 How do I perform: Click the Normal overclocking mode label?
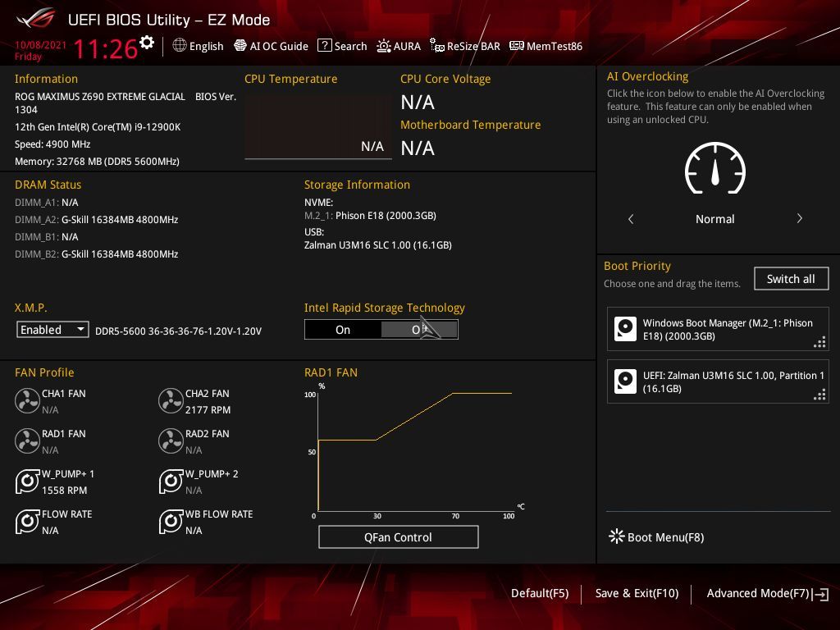pyautogui.click(x=714, y=218)
